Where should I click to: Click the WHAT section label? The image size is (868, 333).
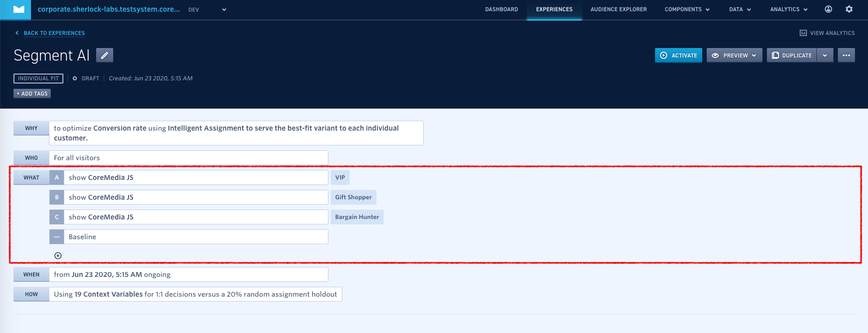(x=31, y=177)
